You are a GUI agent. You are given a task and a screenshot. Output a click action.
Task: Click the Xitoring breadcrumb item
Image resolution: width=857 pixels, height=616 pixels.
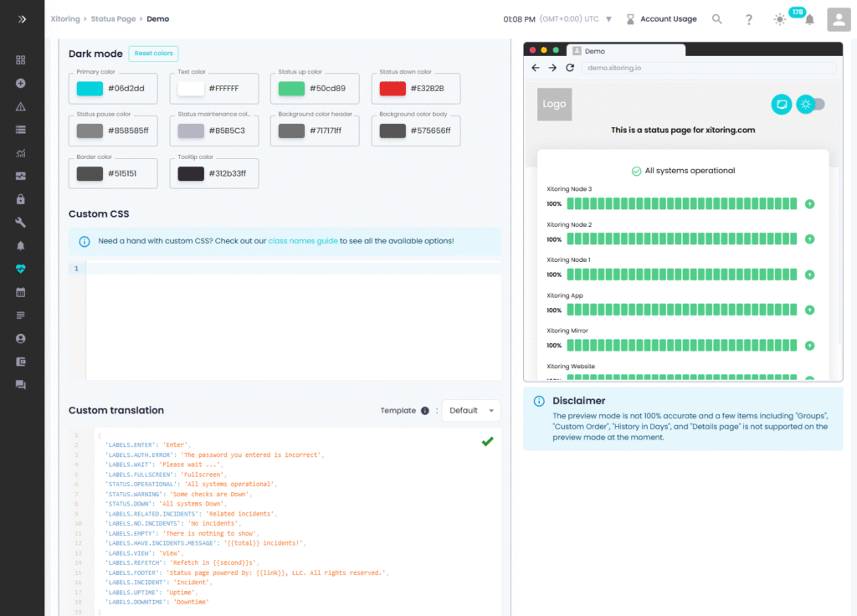click(x=66, y=18)
